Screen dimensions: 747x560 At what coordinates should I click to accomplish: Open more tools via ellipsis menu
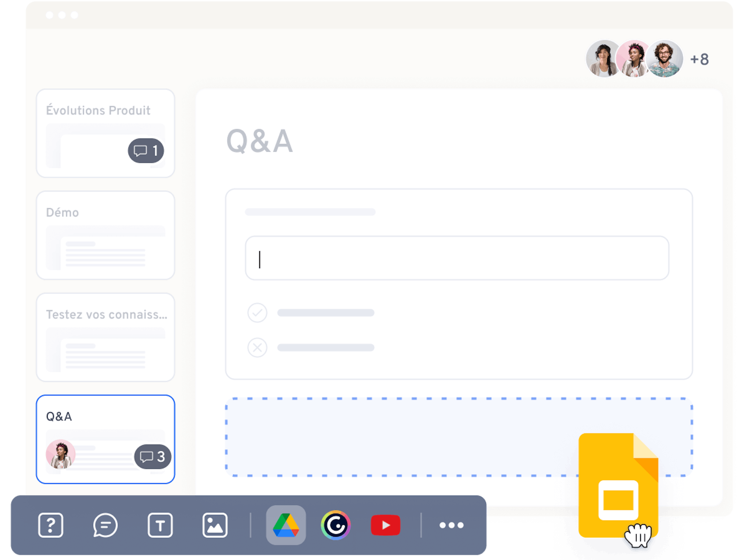(x=451, y=525)
